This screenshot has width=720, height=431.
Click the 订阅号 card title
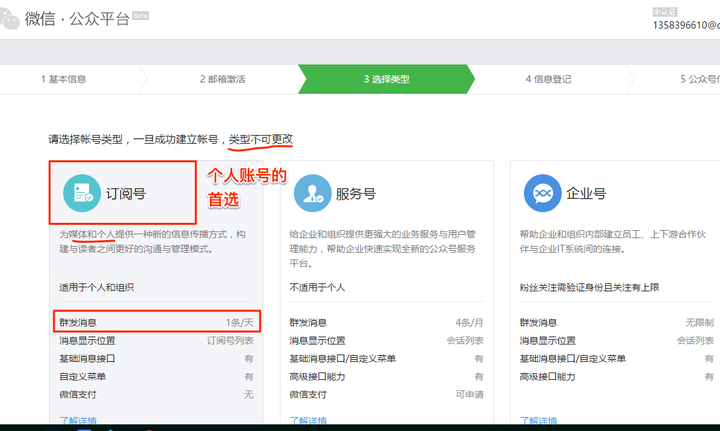pyautogui.click(x=126, y=194)
